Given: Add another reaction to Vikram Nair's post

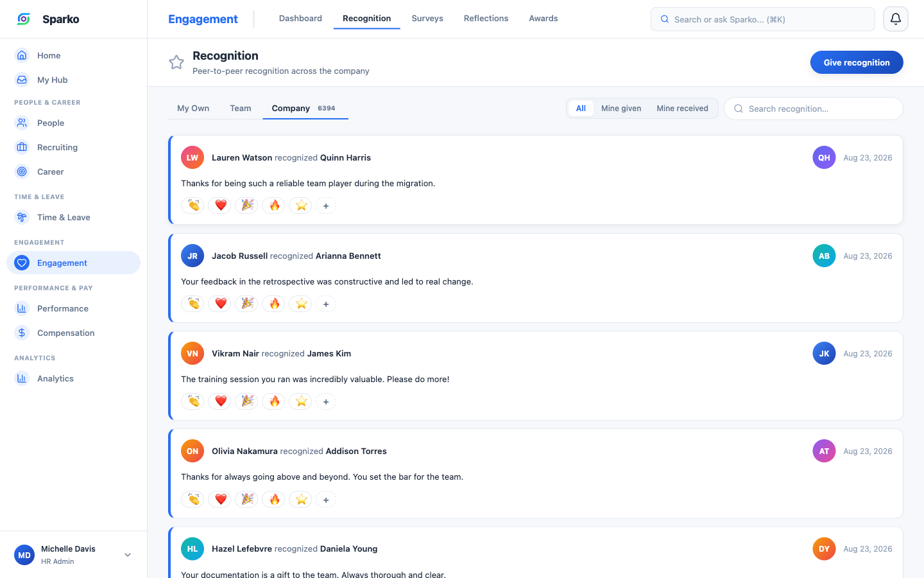Looking at the screenshot, I should click(326, 401).
